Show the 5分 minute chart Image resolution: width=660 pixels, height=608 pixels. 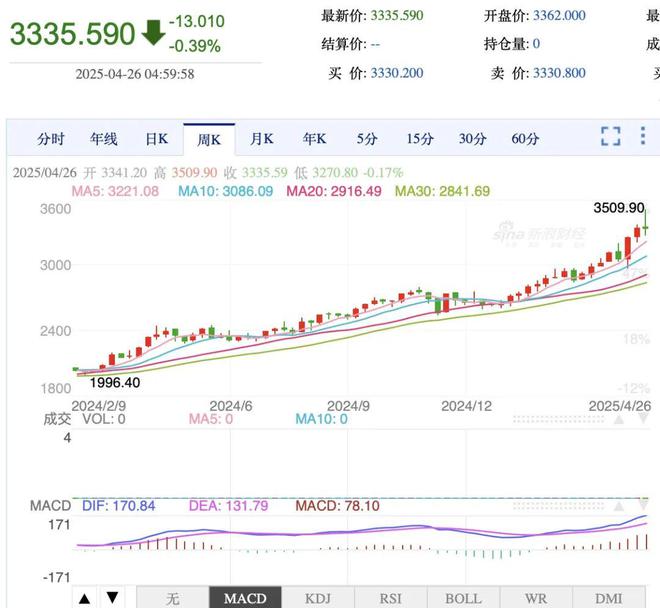pos(367,139)
